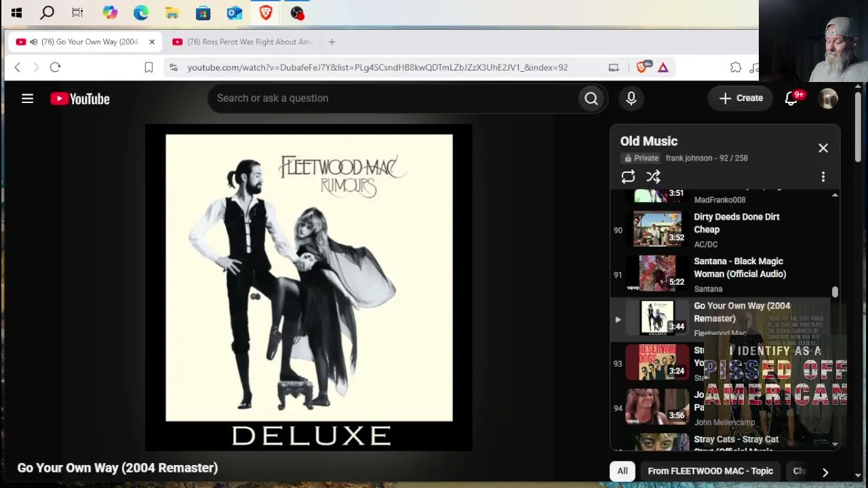Mute the Go Your Own Way tab

click(x=33, y=42)
